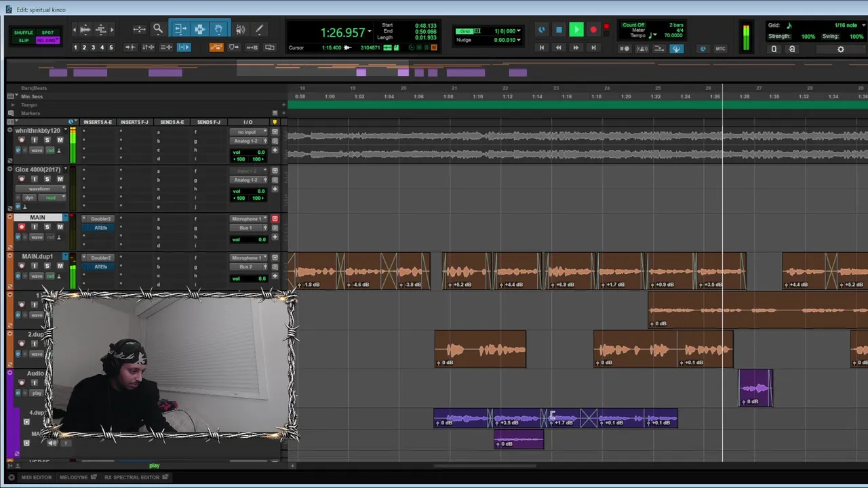Click the transport Record button

click(x=593, y=30)
